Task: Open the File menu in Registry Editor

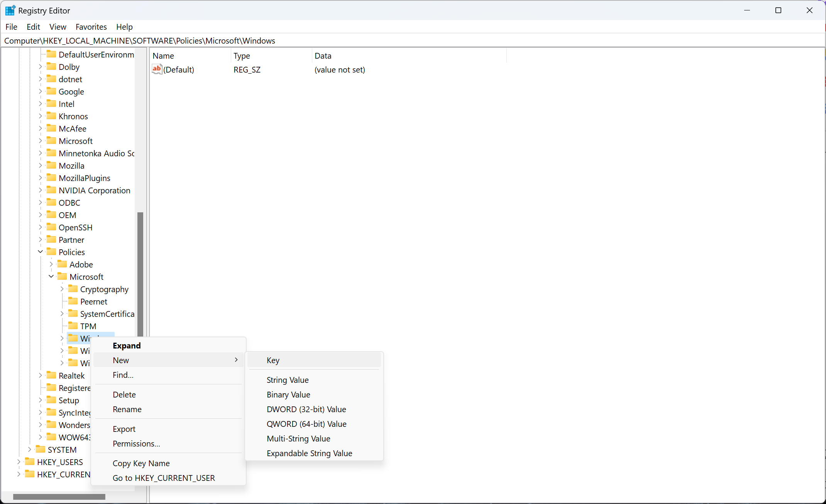Action: pyautogui.click(x=11, y=27)
